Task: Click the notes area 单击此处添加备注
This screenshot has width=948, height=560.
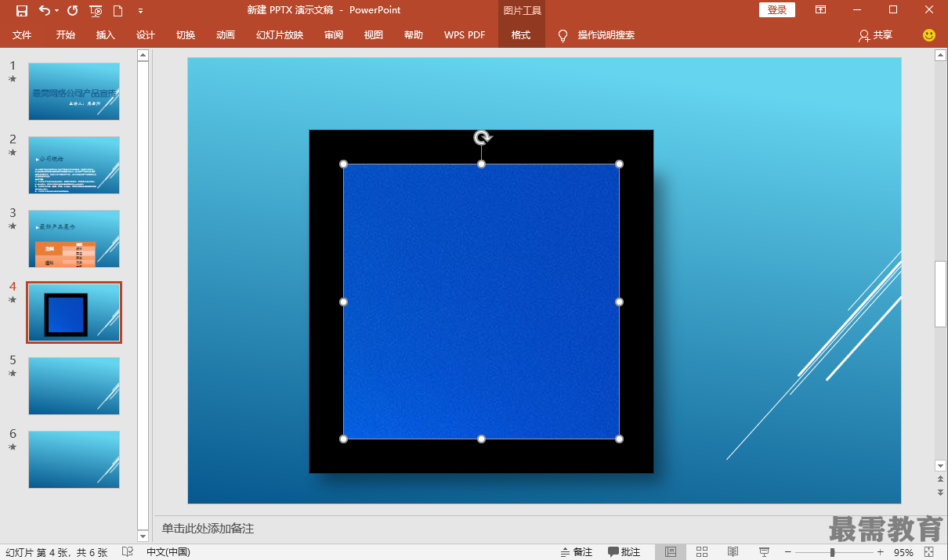Action: click(208, 529)
